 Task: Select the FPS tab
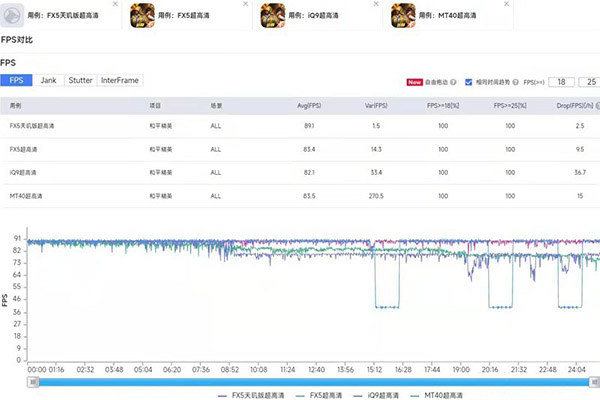(16, 80)
